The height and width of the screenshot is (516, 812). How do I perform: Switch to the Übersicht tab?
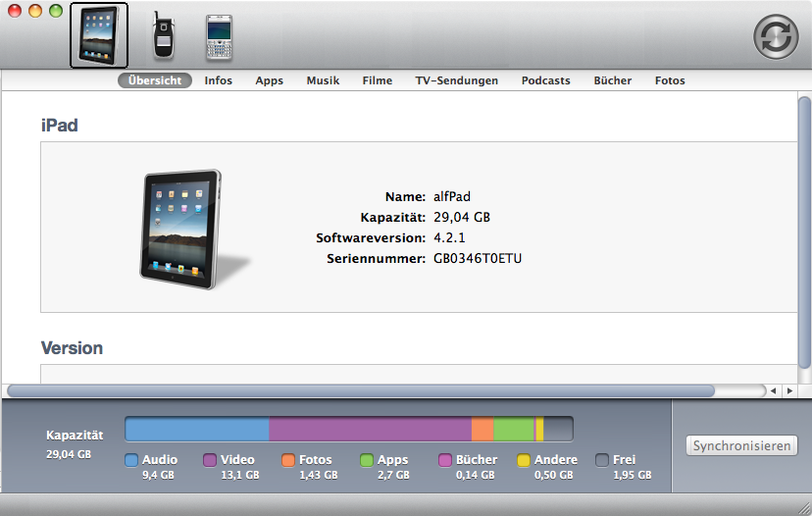pyautogui.click(x=155, y=80)
